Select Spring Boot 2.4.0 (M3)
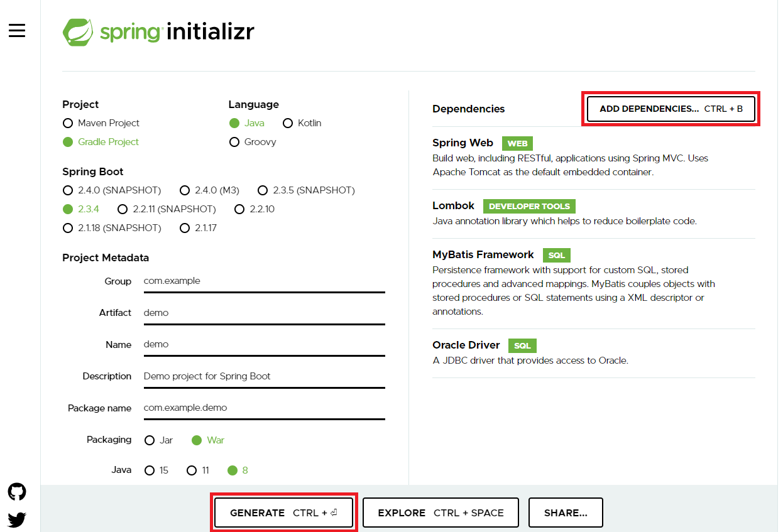Image resolution: width=783 pixels, height=532 pixels. point(209,190)
